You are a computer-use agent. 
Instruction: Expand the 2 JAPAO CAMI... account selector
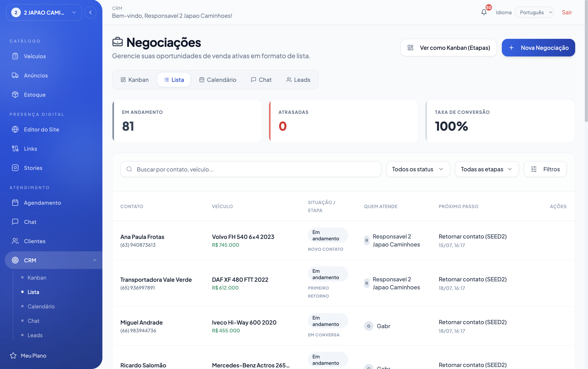[x=44, y=12]
